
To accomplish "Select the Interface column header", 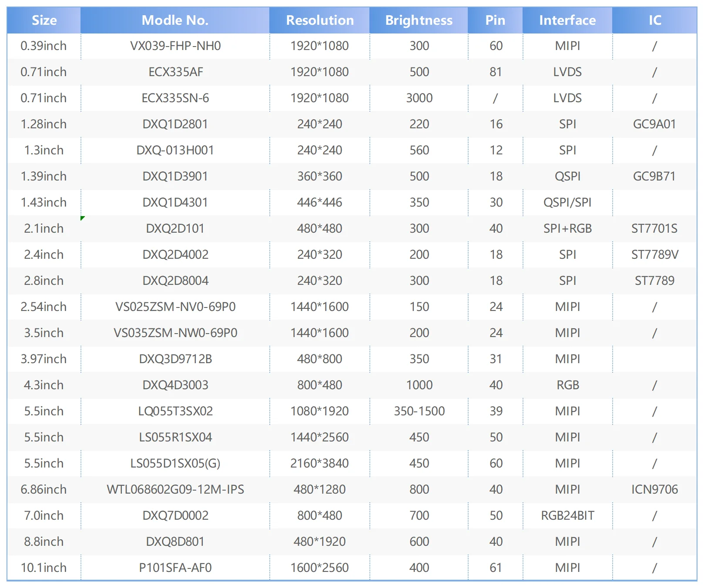I will (x=567, y=20).
